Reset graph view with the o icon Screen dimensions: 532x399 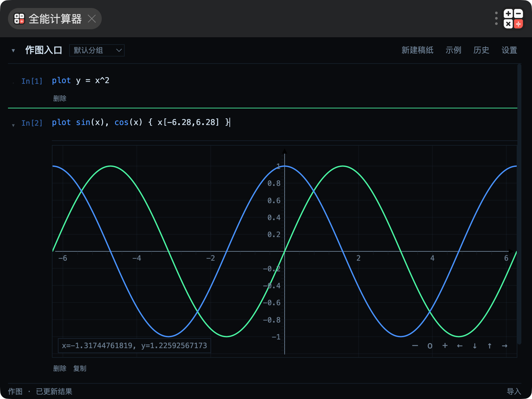430,346
